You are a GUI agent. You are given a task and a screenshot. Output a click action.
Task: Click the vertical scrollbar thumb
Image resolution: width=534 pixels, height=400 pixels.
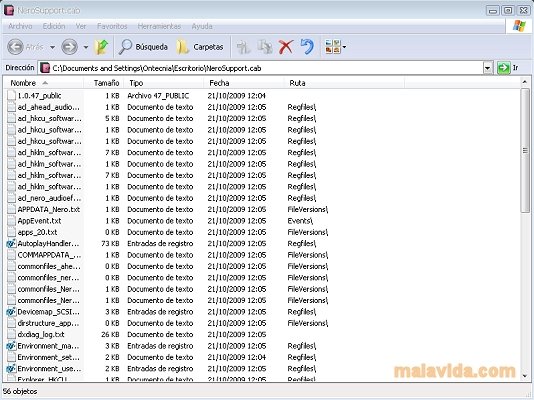[525, 150]
